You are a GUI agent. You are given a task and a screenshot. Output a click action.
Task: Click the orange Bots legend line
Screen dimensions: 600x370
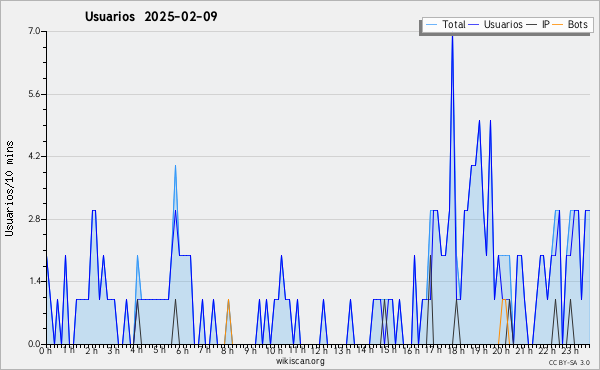tap(558, 25)
